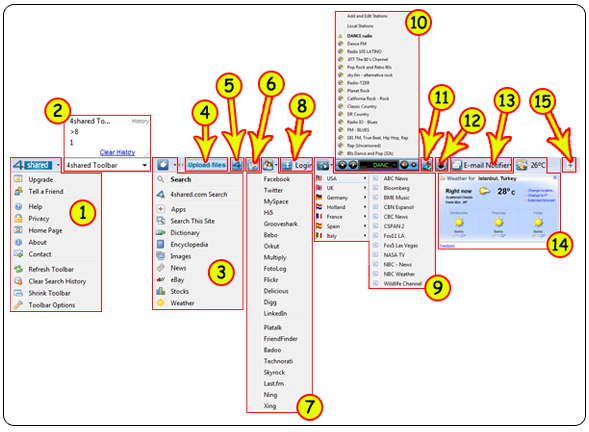This screenshot has height=432, width=589.
Task: Select Dictionary search option
Action: [x=184, y=233]
